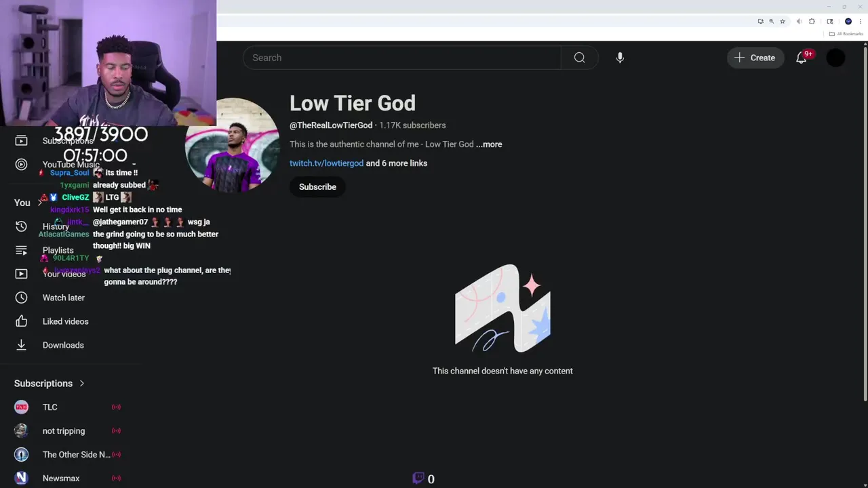The height and width of the screenshot is (488, 868).
Task: Click the chat message "already subbed"
Action: 119,185
